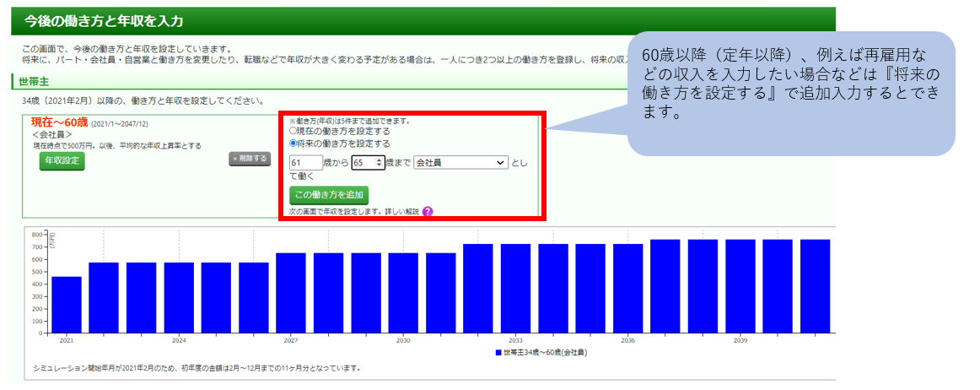Click the 2033 bar in the income chart

515,288
